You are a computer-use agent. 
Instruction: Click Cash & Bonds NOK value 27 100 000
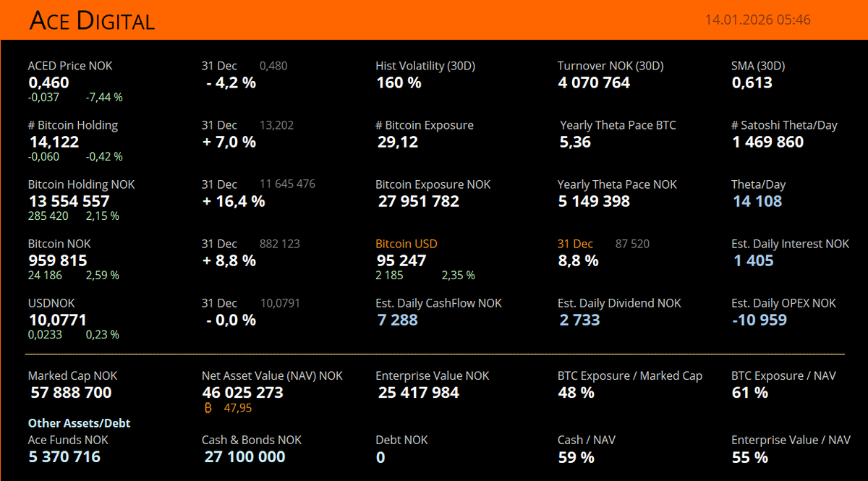245,457
